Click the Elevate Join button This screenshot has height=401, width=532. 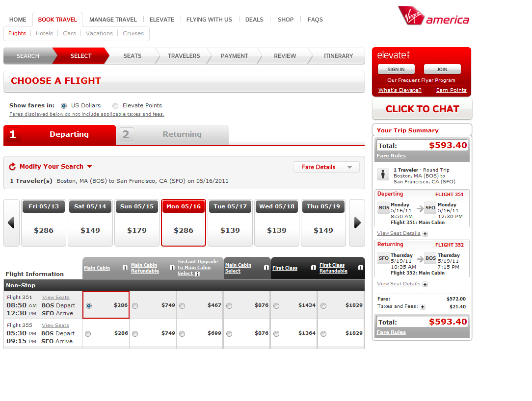click(442, 69)
